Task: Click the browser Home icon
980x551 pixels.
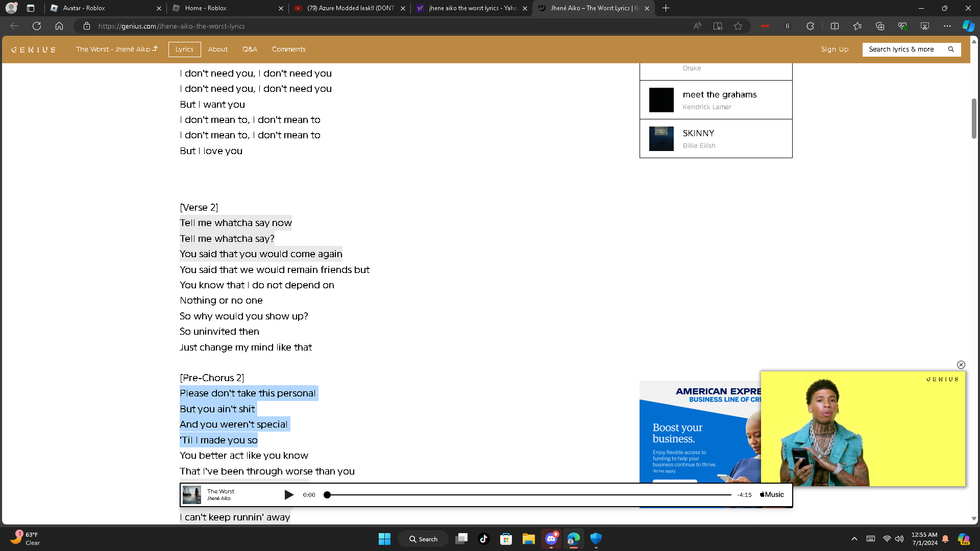Action: (59, 26)
